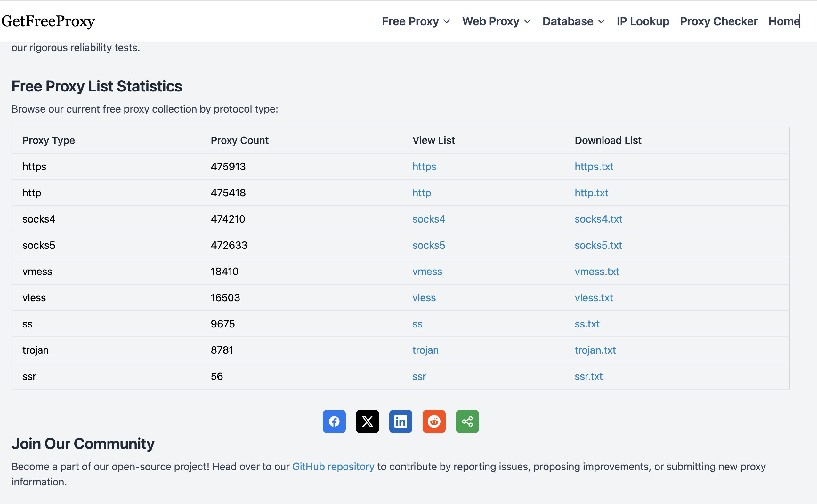The height and width of the screenshot is (504, 817).
Task: Open the IP Lookup page
Action: 642,21
